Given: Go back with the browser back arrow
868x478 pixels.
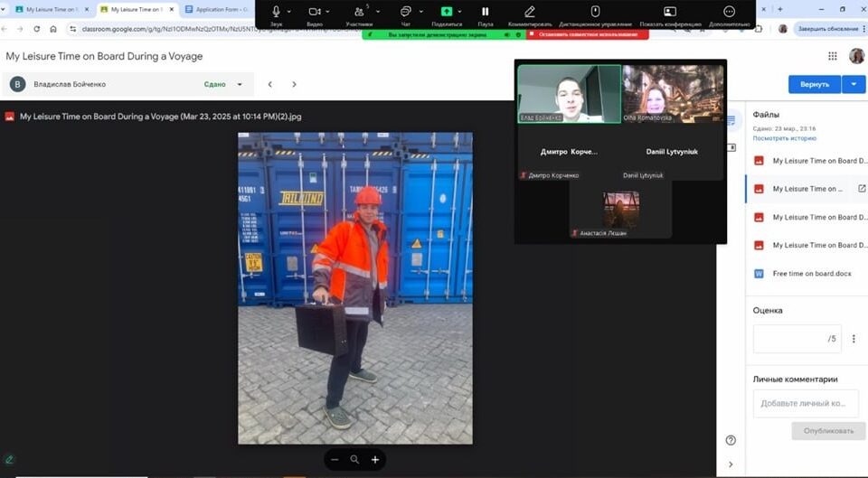Looking at the screenshot, I should click(x=5, y=29).
